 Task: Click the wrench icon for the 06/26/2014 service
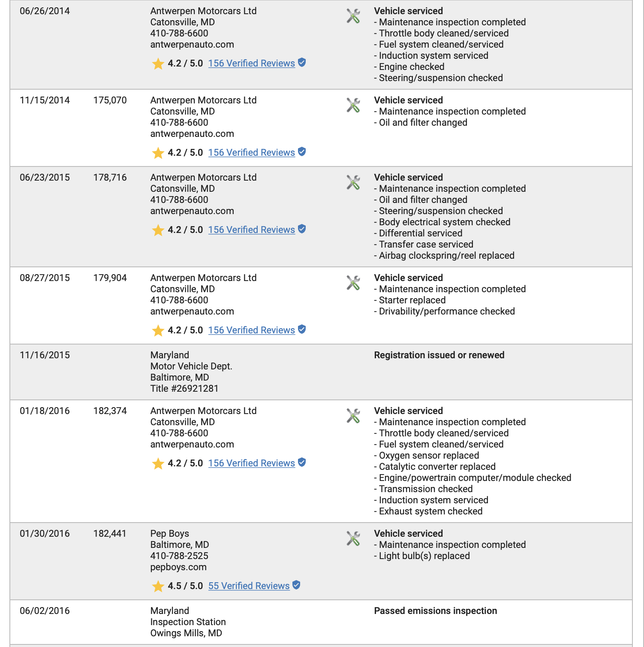click(x=353, y=16)
